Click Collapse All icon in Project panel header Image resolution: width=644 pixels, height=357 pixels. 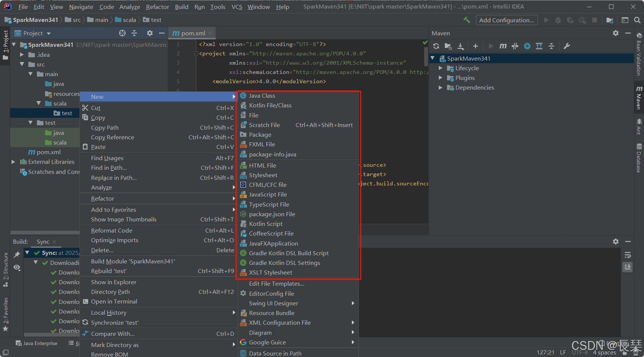click(x=134, y=33)
